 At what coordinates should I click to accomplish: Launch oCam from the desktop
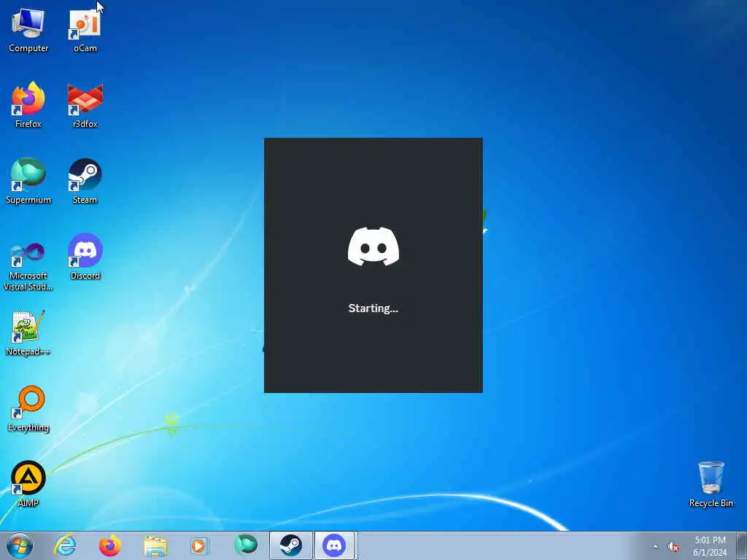85,29
